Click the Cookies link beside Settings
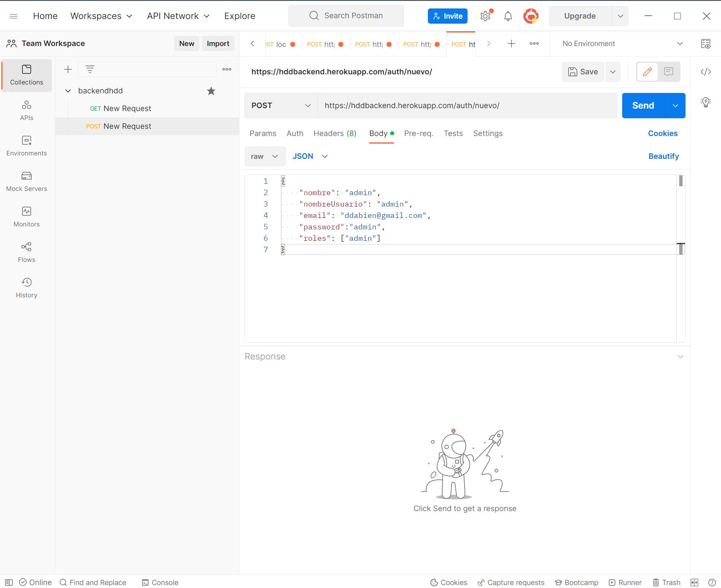Image resolution: width=721 pixels, height=588 pixels. pos(663,133)
